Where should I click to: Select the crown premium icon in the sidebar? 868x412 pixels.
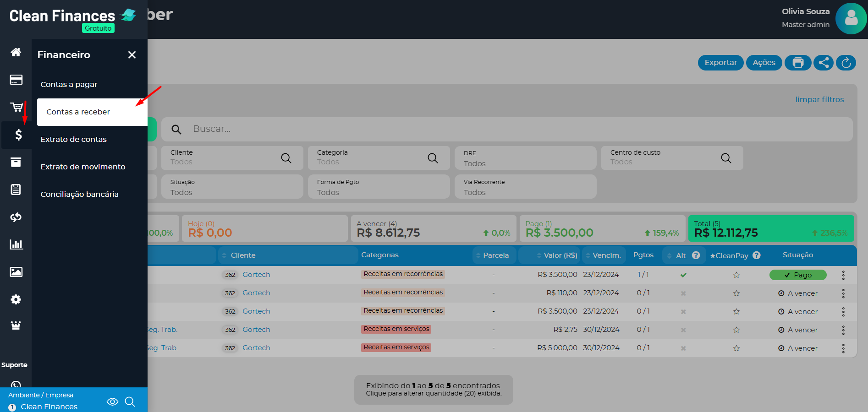[16, 325]
